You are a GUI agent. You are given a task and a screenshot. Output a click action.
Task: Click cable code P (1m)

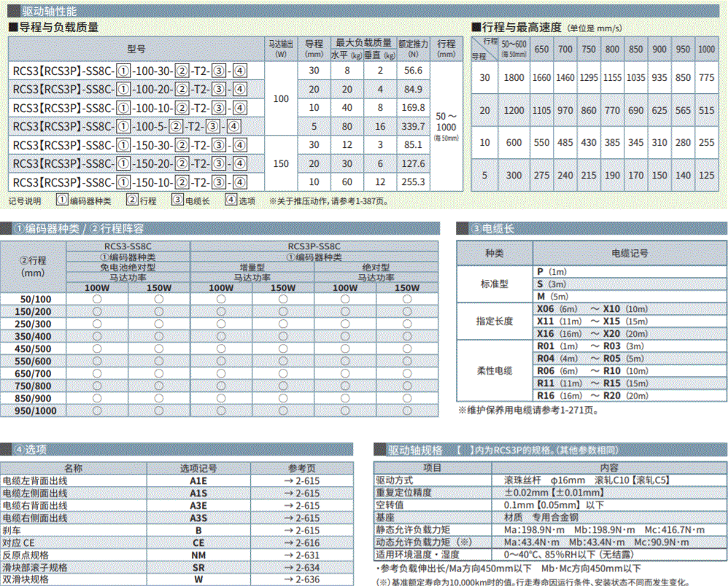pyautogui.click(x=551, y=272)
